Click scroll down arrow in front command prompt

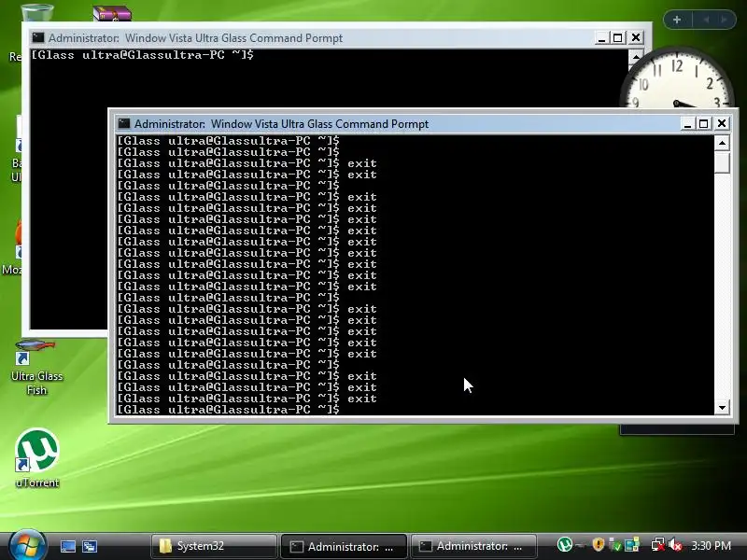722,407
